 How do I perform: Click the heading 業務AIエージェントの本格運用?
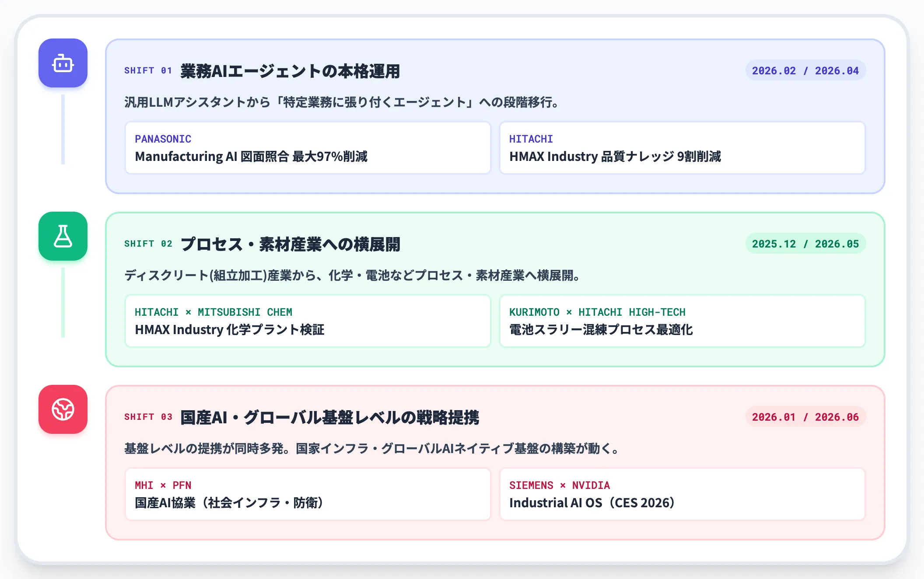[x=290, y=71]
